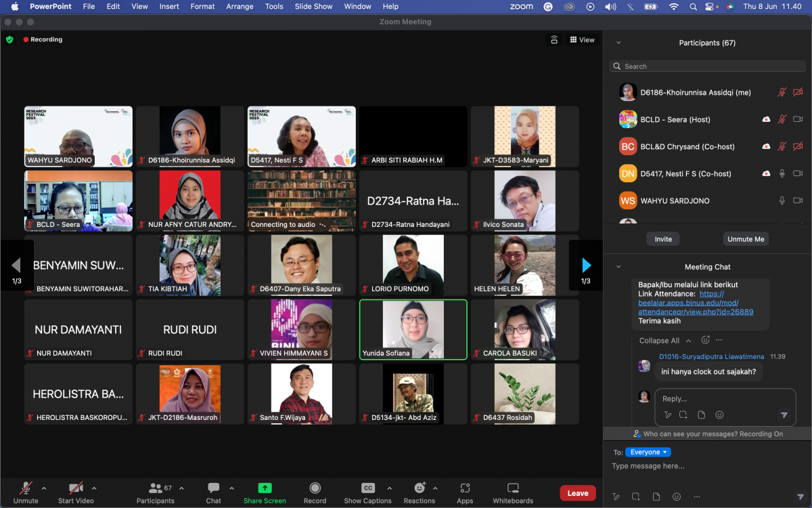812x508 pixels.
Task: Open the emoji picker in chat toolbar
Action: click(x=676, y=496)
